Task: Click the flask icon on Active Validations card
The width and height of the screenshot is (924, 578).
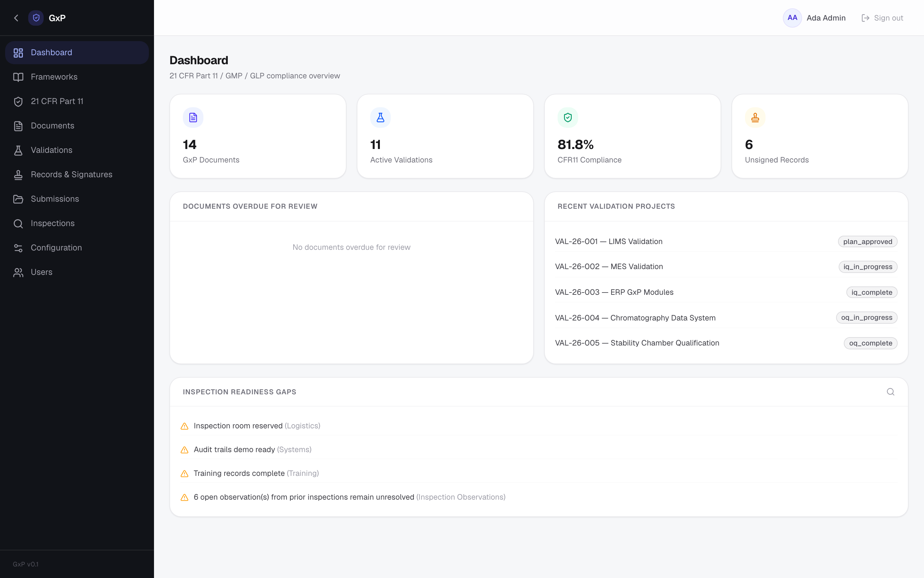Action: [381, 117]
